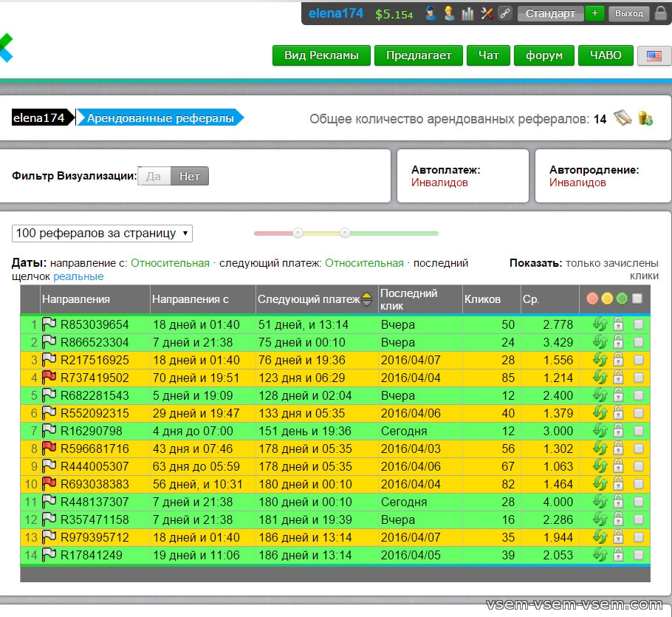Switch language with the US flag button
Image resolution: width=672 pixels, height=617 pixels.
point(654,55)
